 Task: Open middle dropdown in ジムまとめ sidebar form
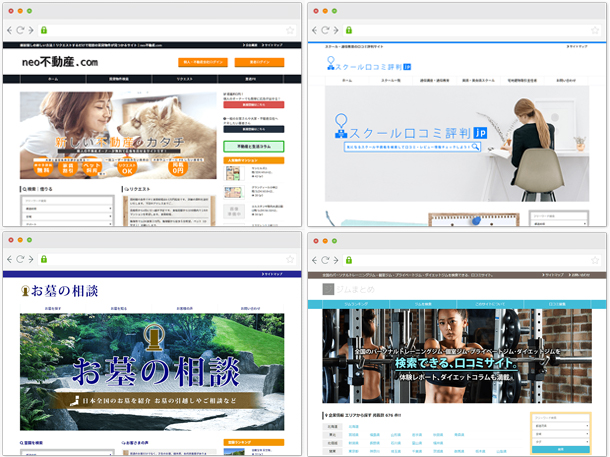[561, 434]
